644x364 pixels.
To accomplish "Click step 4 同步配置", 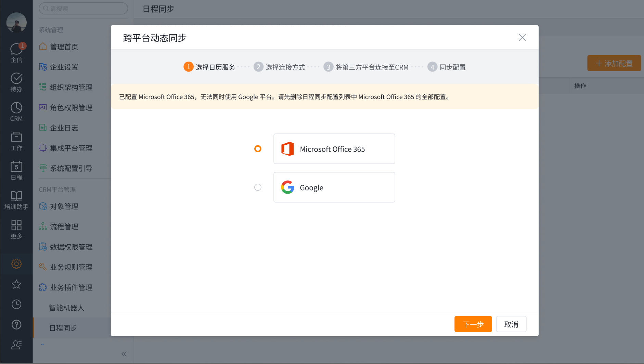I will [x=447, y=67].
